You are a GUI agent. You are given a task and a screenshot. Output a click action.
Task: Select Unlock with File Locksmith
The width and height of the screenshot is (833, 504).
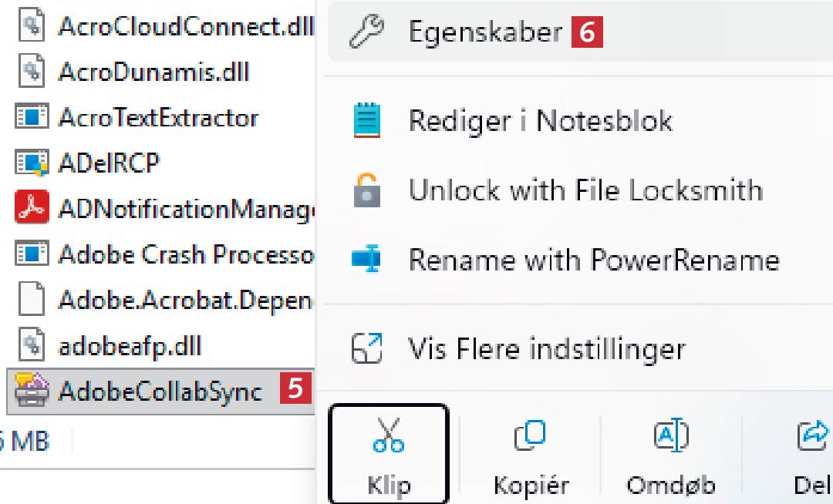[585, 190]
